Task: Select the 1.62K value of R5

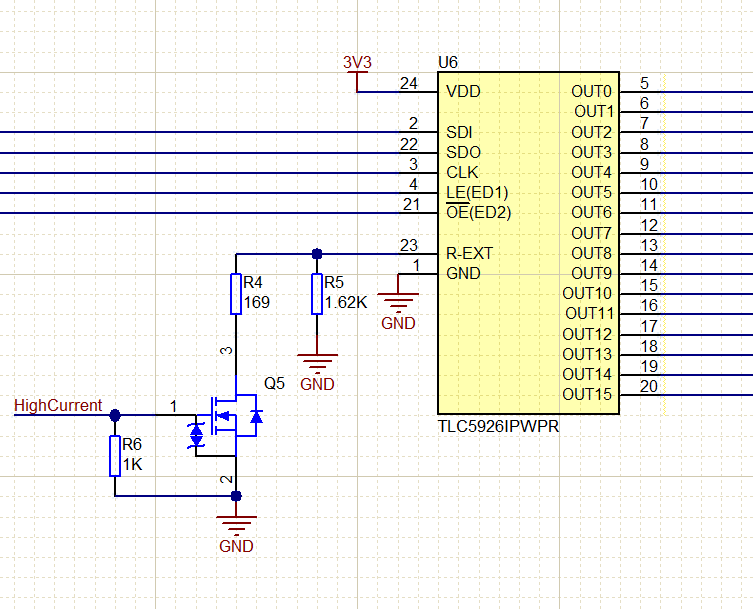Action: (346, 303)
